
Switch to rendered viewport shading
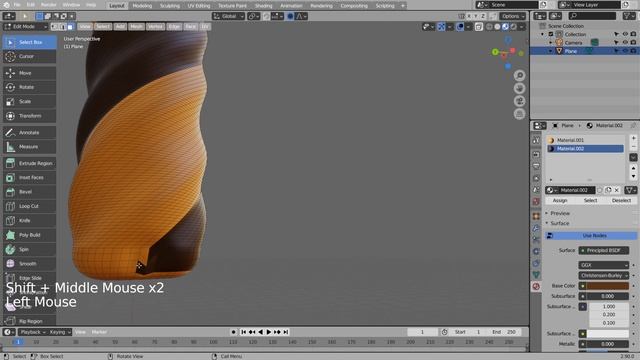(x=513, y=27)
